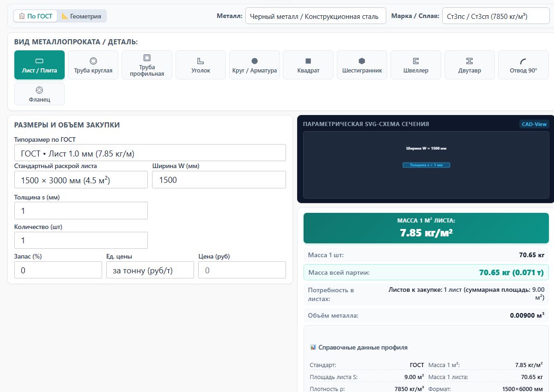This screenshot has width=554, height=392.
Task: Click the Масса всей партии value
Action: (x=511, y=272)
